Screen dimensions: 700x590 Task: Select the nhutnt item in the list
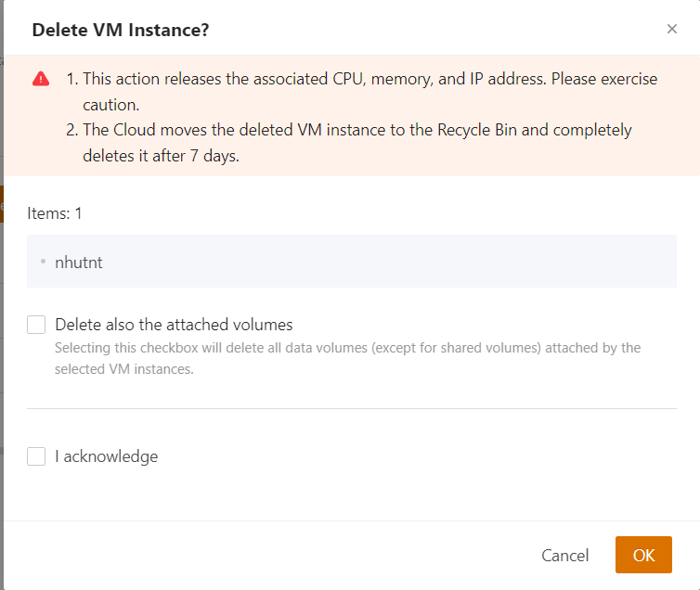(79, 263)
